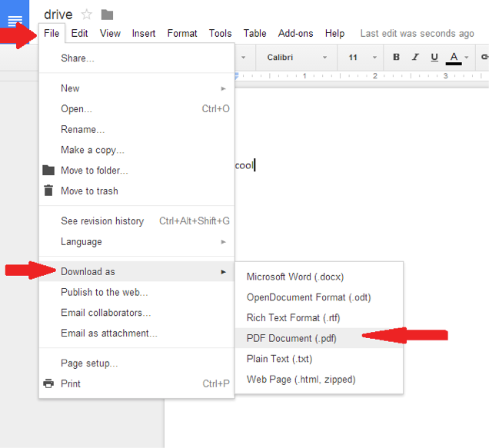Screen dimensions: 489x448
Task: Choose Share... from the File menu
Action: pyautogui.click(x=137, y=58)
